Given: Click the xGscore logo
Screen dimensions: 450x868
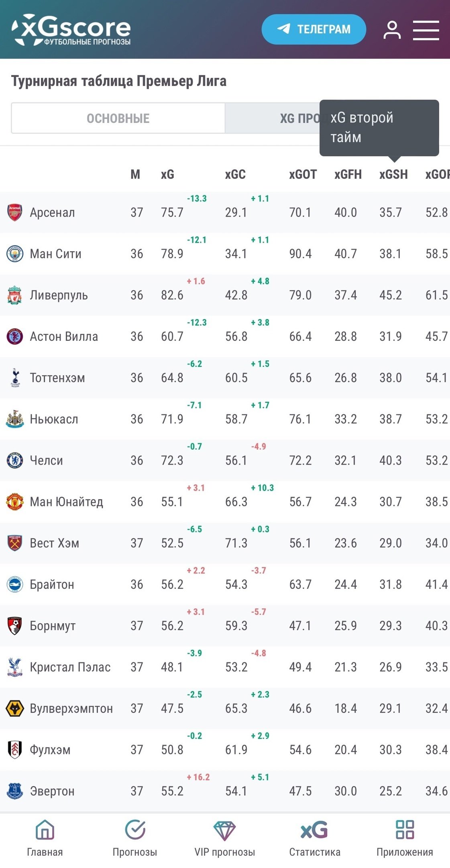Looking at the screenshot, I should [71, 30].
